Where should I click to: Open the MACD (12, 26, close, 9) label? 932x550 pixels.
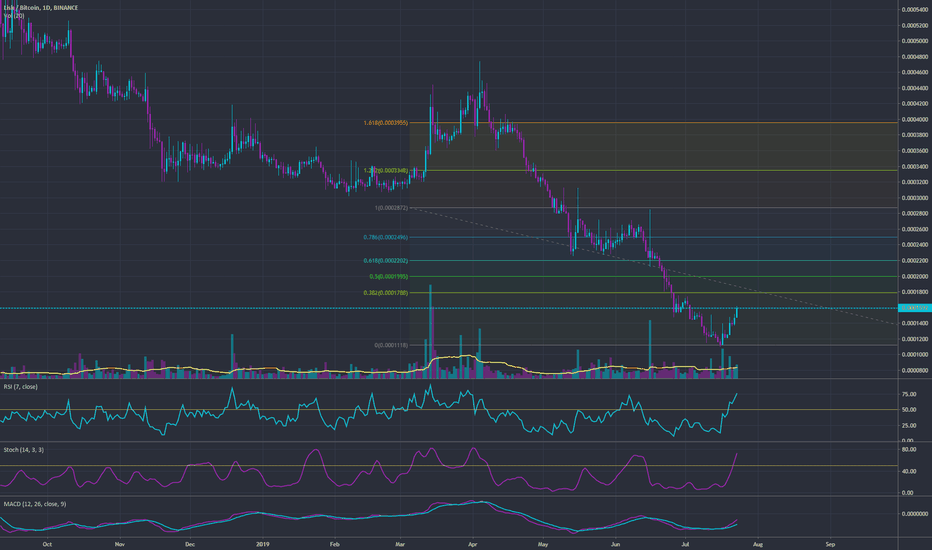pos(35,504)
